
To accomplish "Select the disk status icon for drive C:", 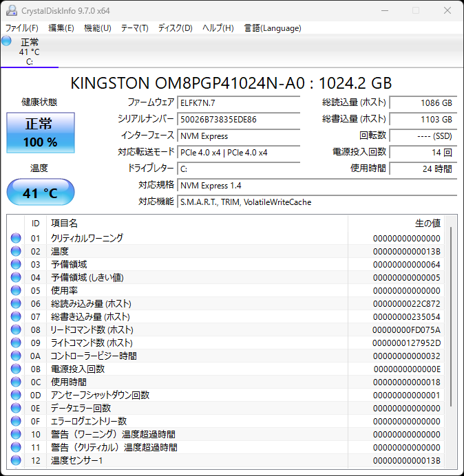I will pyautogui.click(x=6, y=41).
